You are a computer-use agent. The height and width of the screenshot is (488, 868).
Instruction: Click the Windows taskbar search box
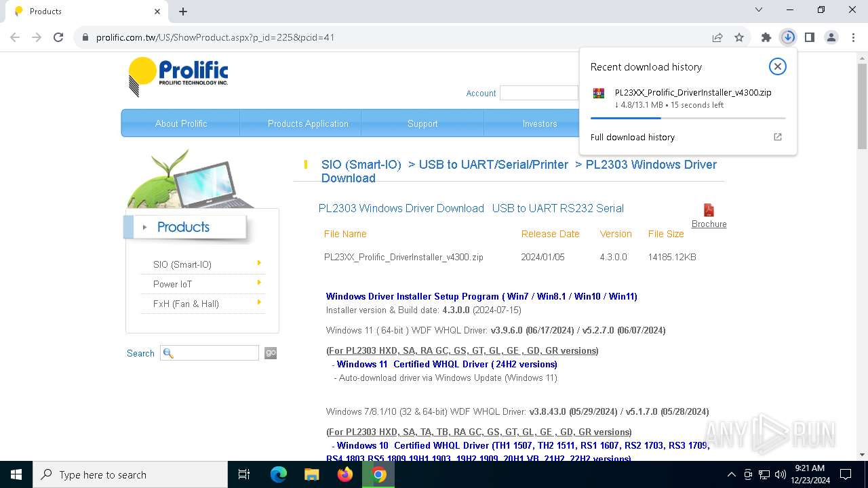130,474
